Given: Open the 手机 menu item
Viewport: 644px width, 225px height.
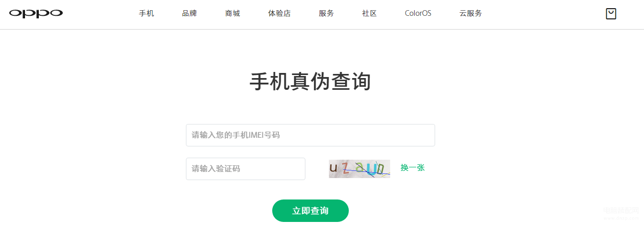Looking at the screenshot, I should (147, 14).
